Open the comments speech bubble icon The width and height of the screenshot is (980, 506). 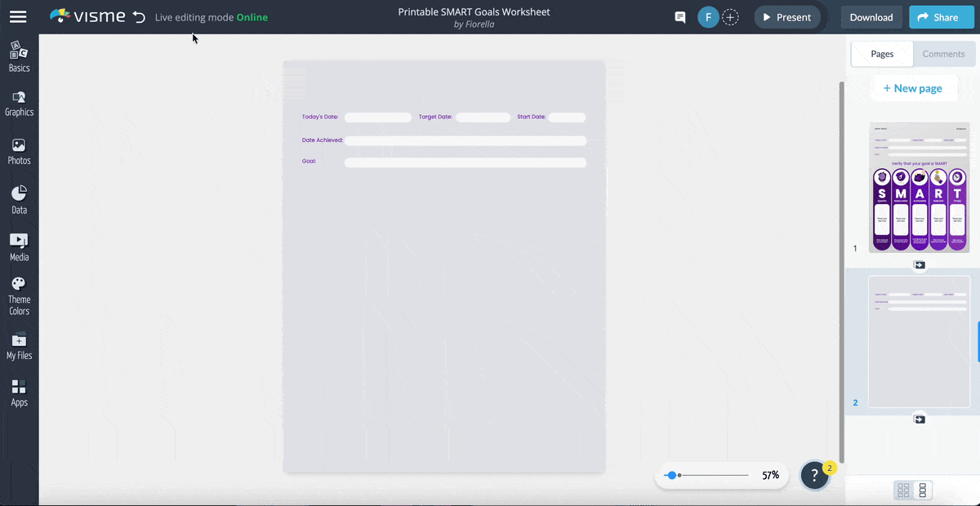pyautogui.click(x=679, y=17)
